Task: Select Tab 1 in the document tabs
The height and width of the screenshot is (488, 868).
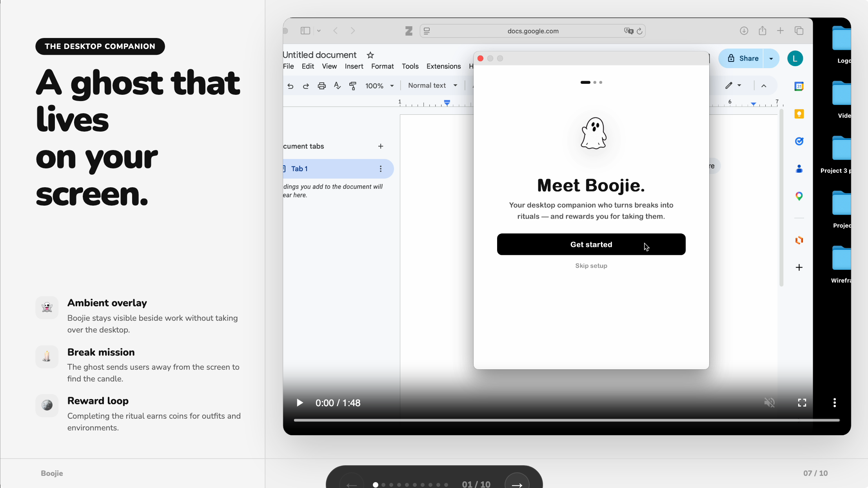Action: pyautogui.click(x=338, y=169)
